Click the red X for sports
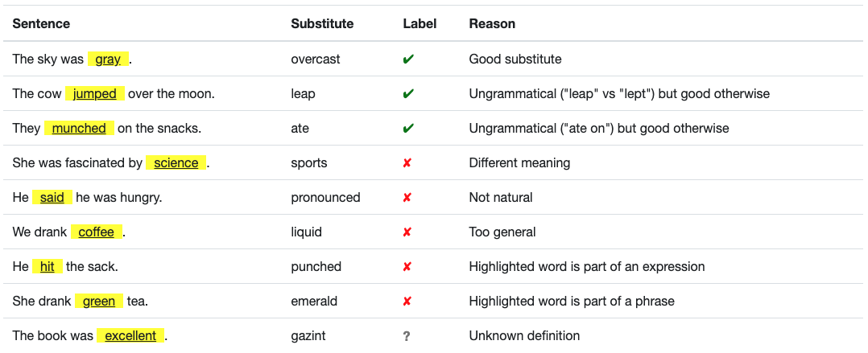Viewport: 868px width, 353px height. point(407,163)
